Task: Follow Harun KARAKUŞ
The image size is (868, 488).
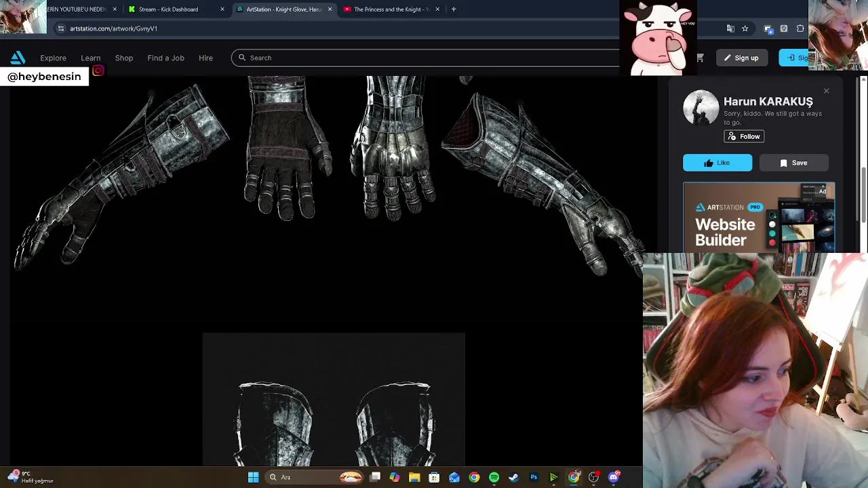Action: click(x=744, y=136)
